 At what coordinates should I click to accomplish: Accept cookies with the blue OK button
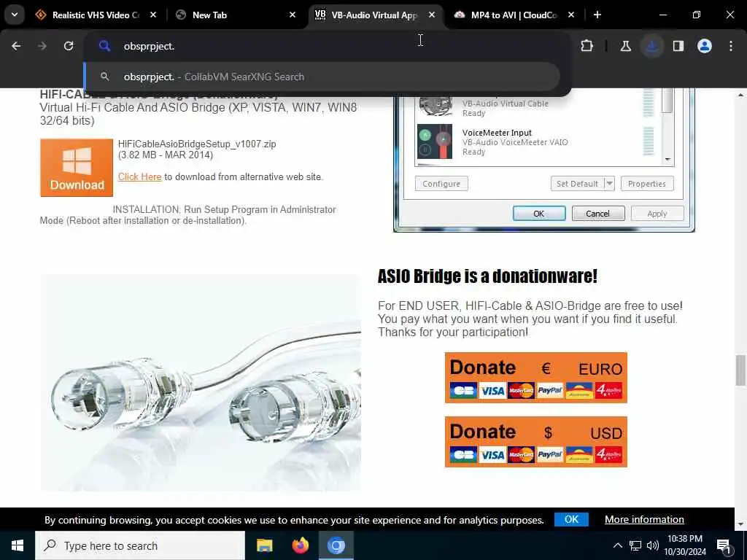[571, 519]
